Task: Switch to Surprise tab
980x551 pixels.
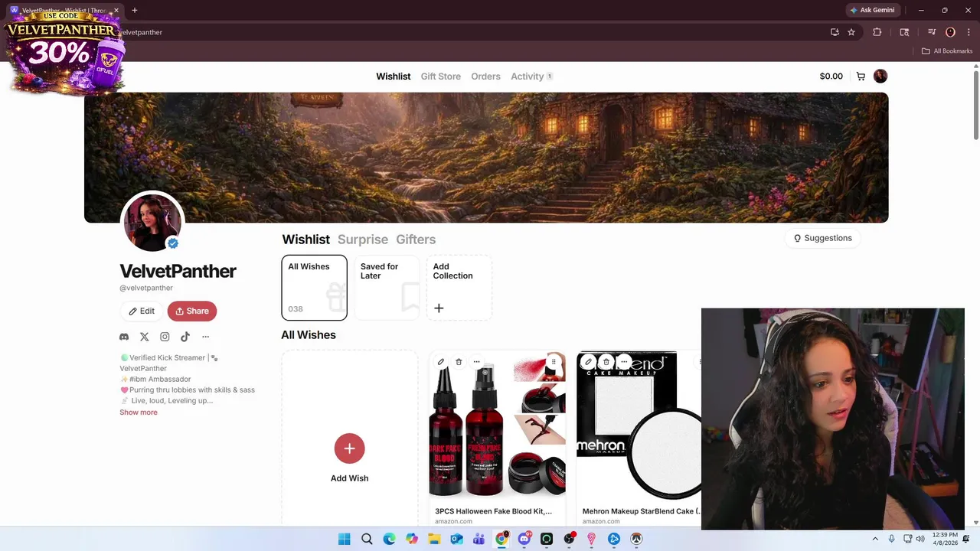Action: tap(363, 240)
